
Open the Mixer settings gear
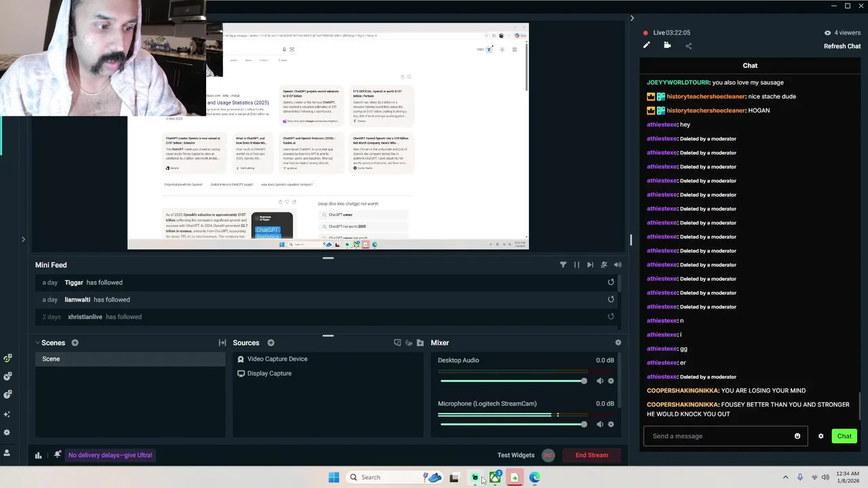click(618, 343)
